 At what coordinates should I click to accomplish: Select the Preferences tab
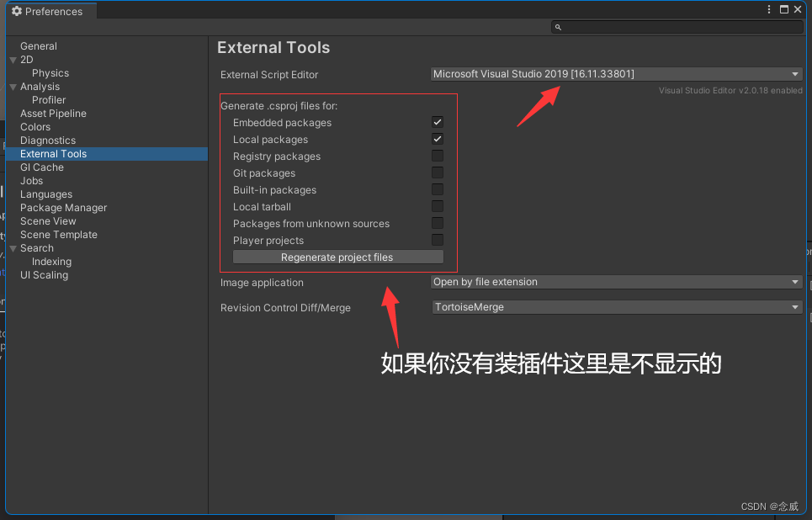50,11
